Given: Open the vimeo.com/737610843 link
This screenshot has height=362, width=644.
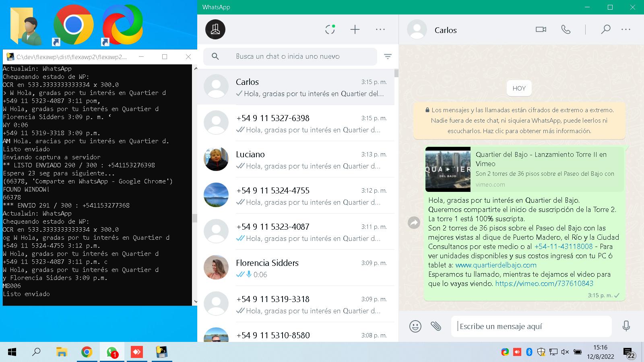Looking at the screenshot, I should 544,284.
